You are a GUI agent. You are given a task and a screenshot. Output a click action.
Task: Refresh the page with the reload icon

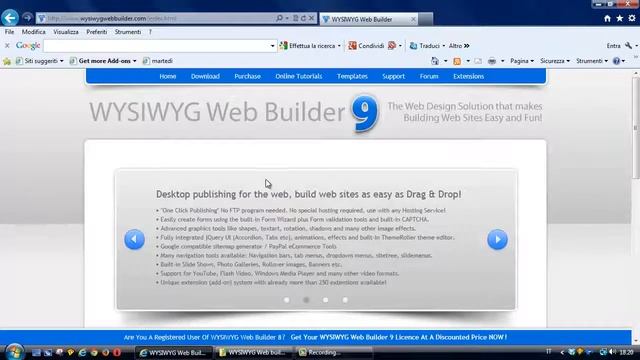pos(303,18)
